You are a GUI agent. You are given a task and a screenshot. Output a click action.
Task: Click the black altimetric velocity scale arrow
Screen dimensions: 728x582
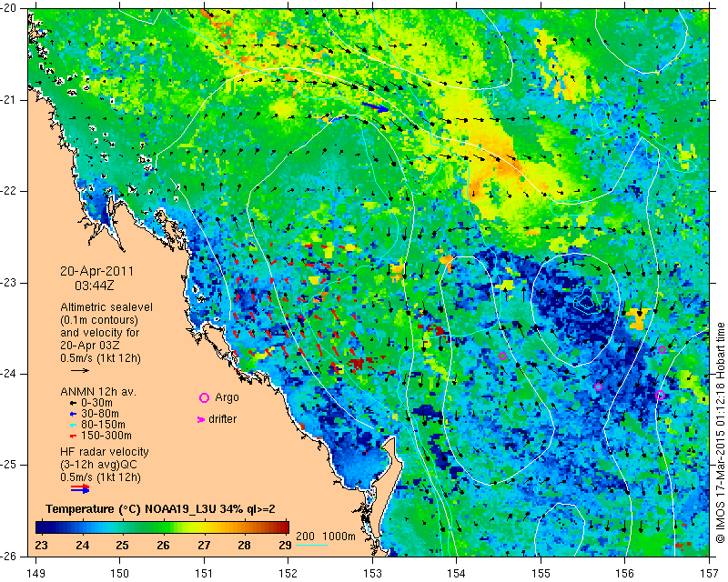tap(80, 370)
